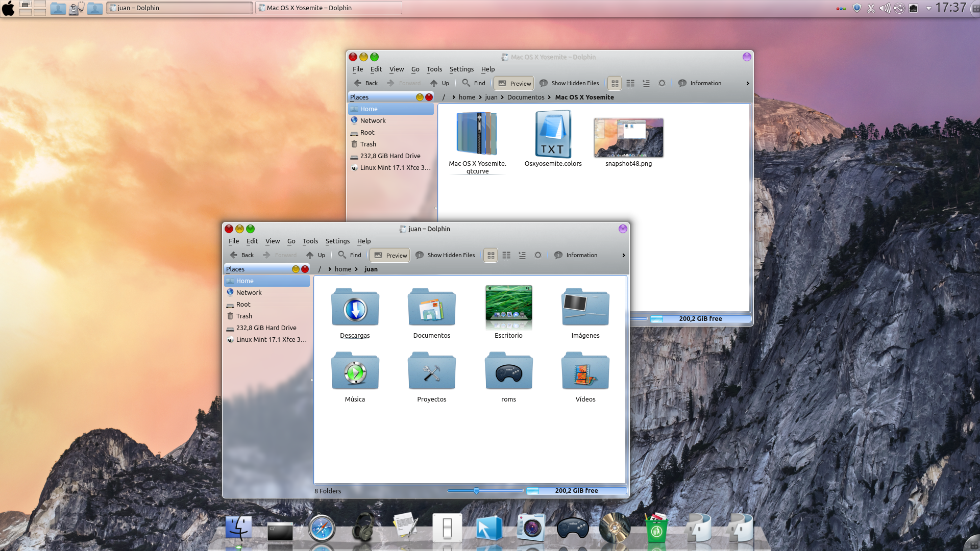980x551 pixels.
Task: Open Help menu in Yosemite window
Action: pyautogui.click(x=488, y=69)
